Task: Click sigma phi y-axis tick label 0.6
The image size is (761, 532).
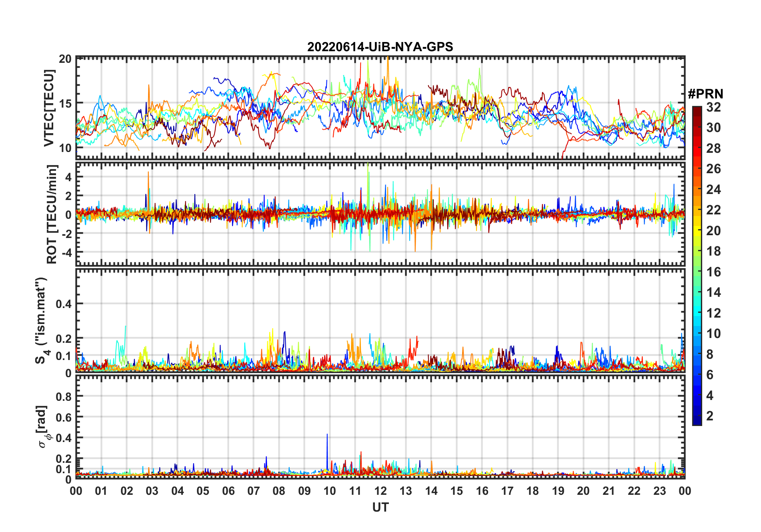Action: click(x=64, y=417)
